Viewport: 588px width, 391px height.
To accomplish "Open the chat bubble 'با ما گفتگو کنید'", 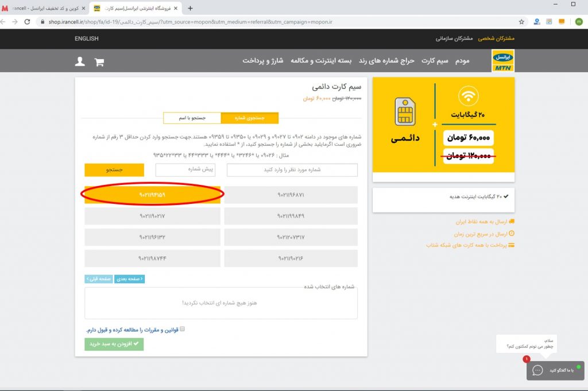I will [x=555, y=370].
